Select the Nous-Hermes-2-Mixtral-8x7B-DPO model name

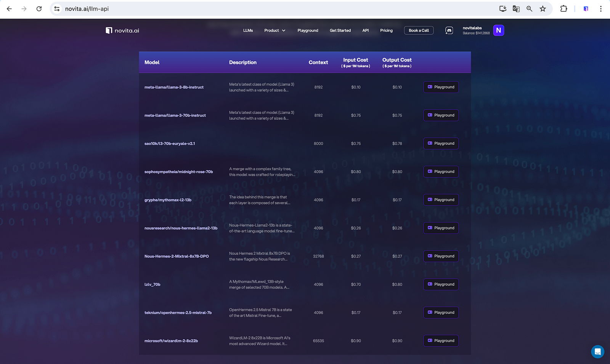coord(177,256)
